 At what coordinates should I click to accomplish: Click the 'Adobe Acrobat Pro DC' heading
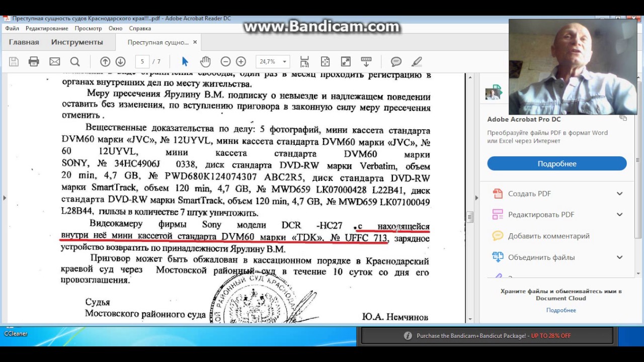click(524, 119)
